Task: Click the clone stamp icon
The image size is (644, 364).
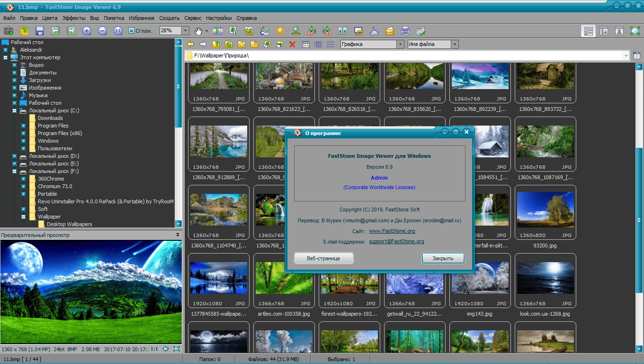Action: coord(296,31)
